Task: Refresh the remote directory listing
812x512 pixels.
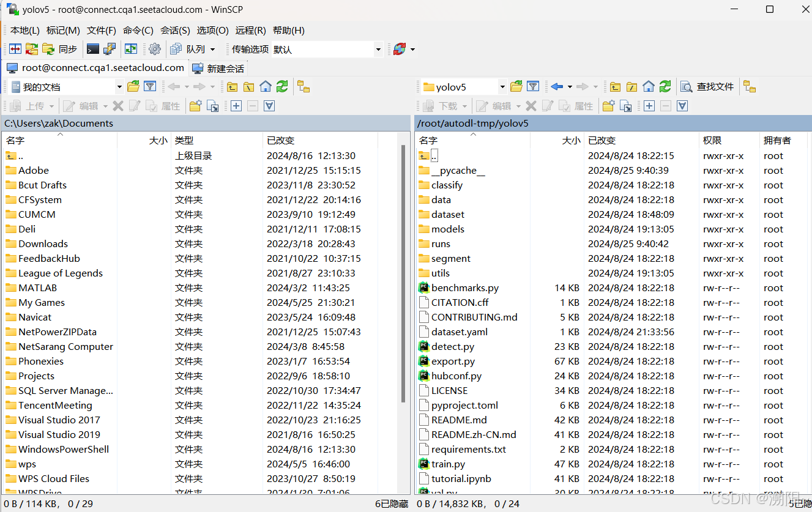Action: tap(665, 87)
